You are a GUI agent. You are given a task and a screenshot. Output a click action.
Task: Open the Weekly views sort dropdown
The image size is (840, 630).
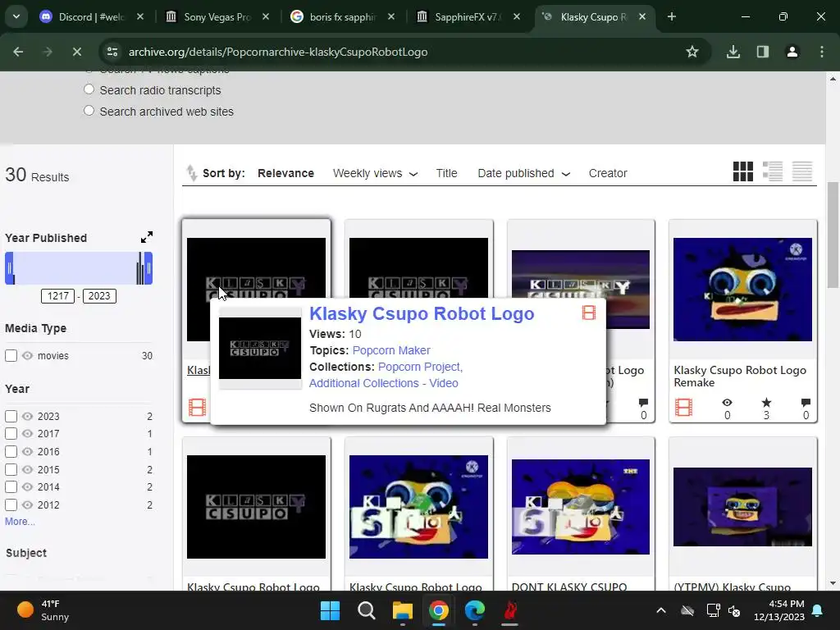pyautogui.click(x=375, y=173)
